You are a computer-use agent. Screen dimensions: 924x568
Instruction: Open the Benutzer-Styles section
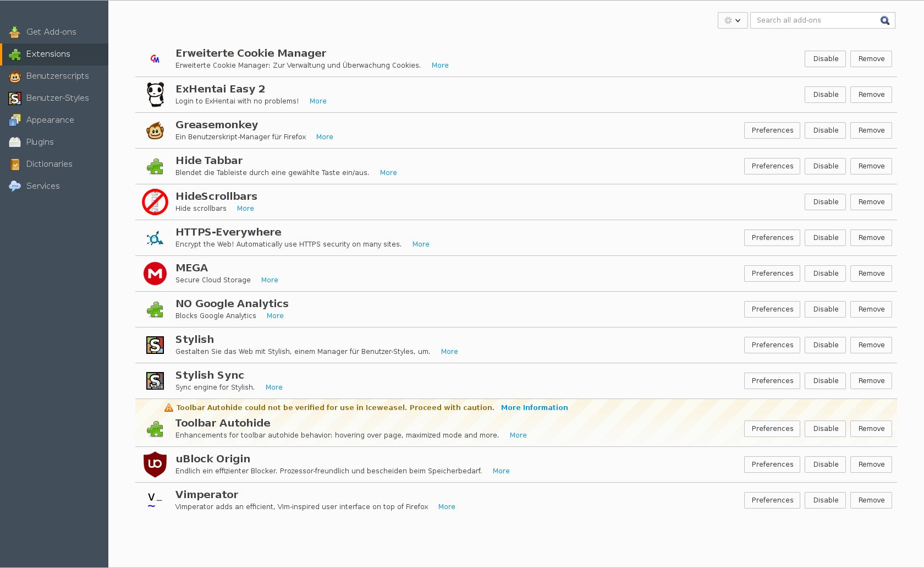coord(54,98)
